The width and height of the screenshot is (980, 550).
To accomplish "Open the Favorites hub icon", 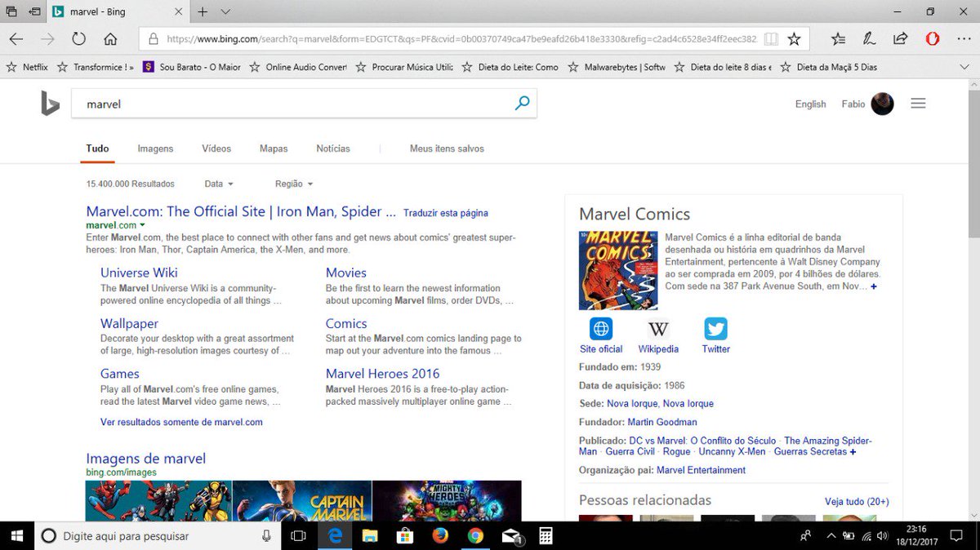I will [x=838, y=38].
